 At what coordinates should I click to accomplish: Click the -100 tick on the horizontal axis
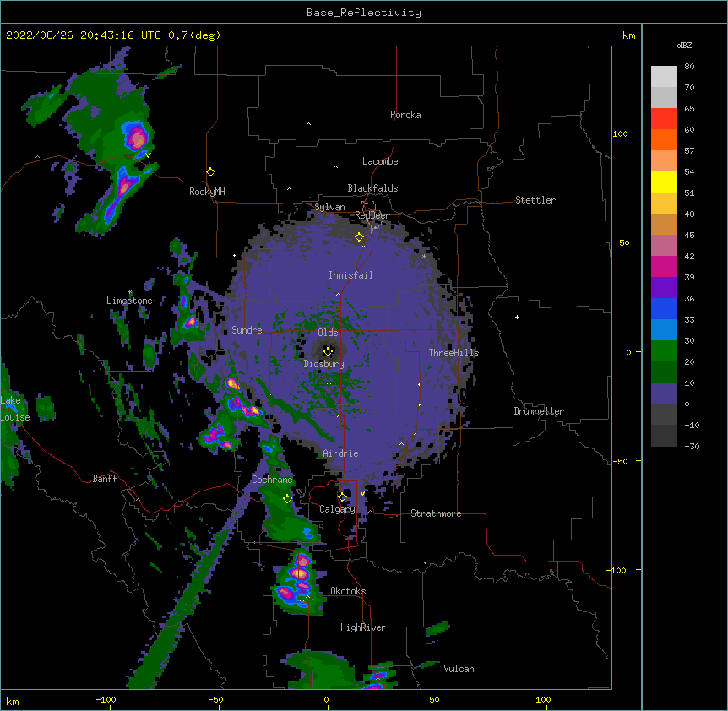tap(106, 699)
